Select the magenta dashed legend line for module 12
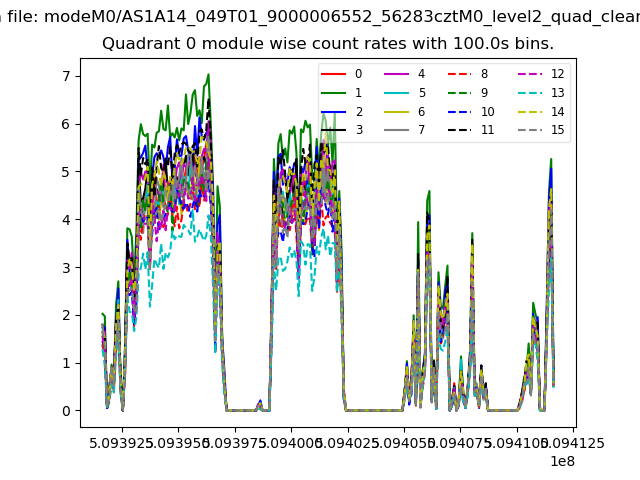Viewport: 640px width, 480px height. tap(530, 75)
